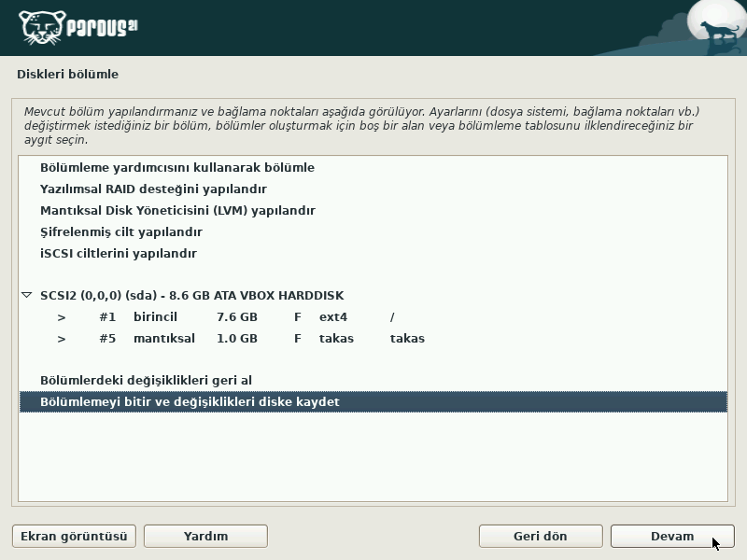Click the '>' marker on the #1 row

coord(62,317)
